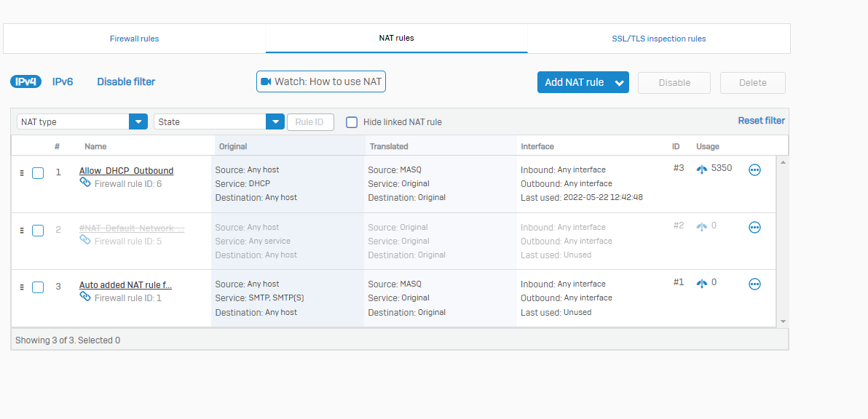Click the linked rule icon beside Firewall rule ID: 5
Screen dimensions: 868x419
(x=85, y=239)
